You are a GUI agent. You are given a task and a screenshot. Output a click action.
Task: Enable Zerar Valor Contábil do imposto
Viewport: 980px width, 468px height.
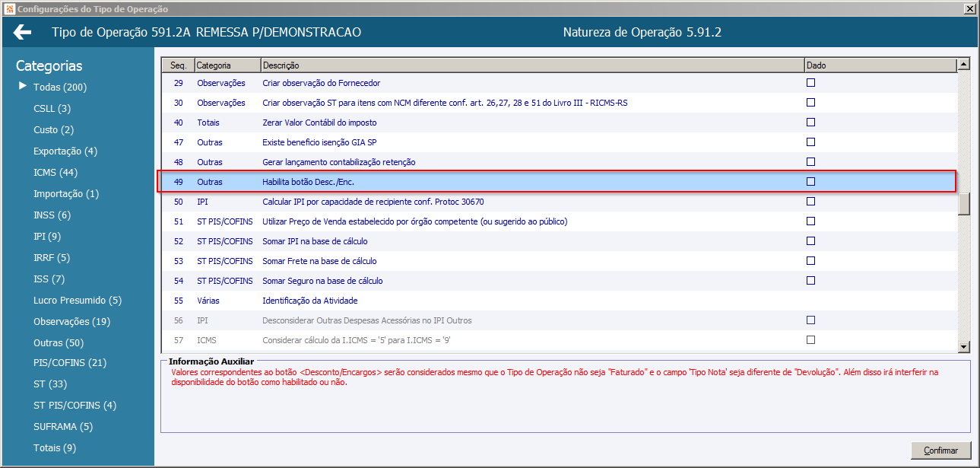coord(810,122)
